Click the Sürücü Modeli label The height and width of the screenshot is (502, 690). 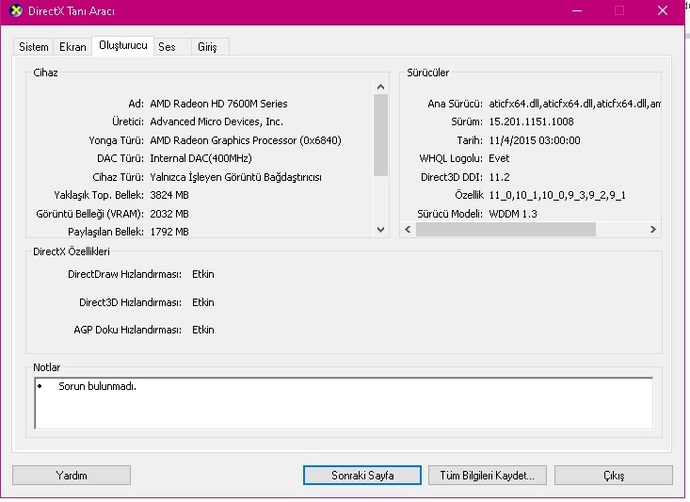tap(450, 214)
